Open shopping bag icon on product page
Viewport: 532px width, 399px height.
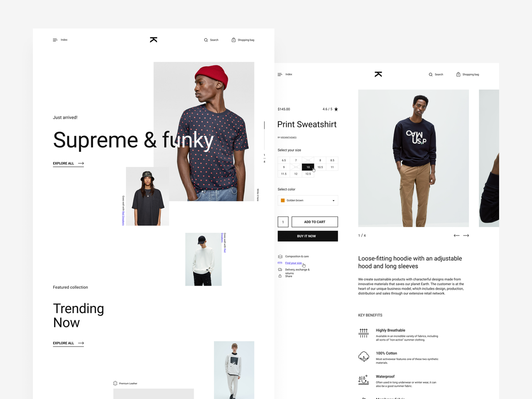458,74
